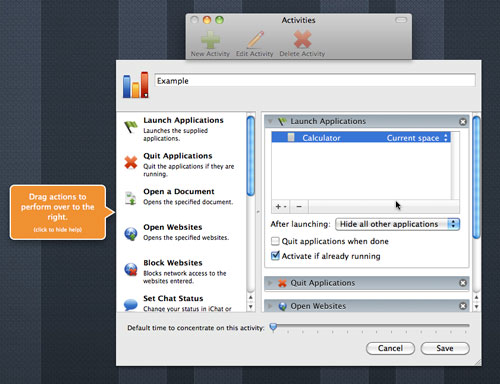Click the split pane divider handle
The height and width of the screenshot is (384, 500).
[x=258, y=212]
